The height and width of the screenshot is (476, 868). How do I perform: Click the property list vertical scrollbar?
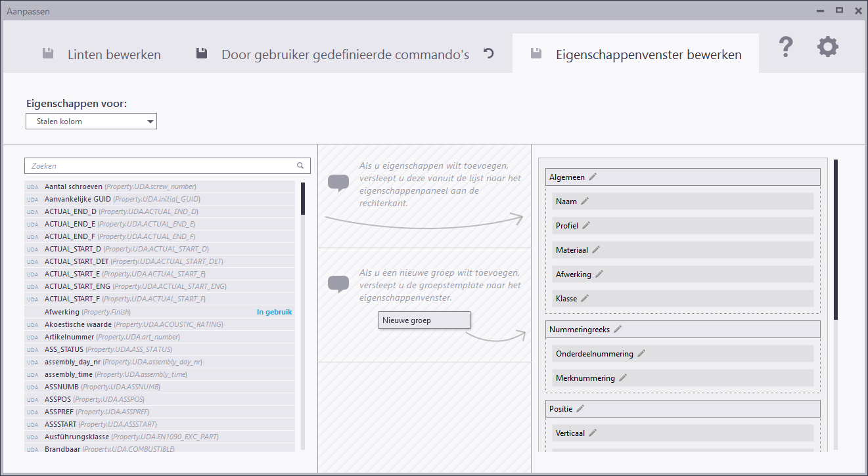[303, 199]
